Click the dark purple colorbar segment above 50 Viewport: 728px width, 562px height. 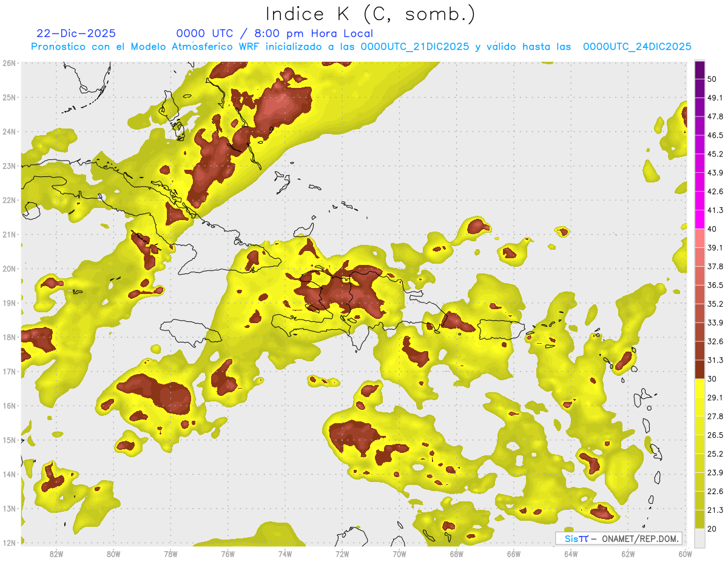click(x=699, y=70)
